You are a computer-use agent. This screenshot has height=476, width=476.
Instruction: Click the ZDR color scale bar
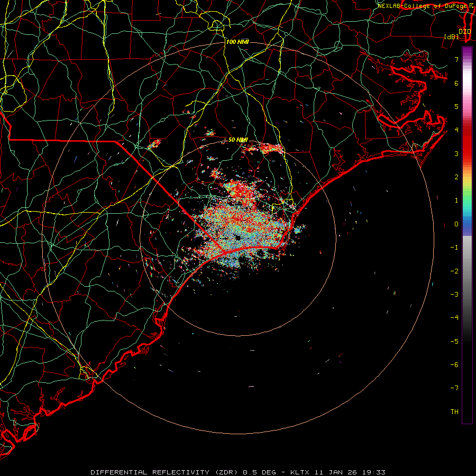[467, 235]
